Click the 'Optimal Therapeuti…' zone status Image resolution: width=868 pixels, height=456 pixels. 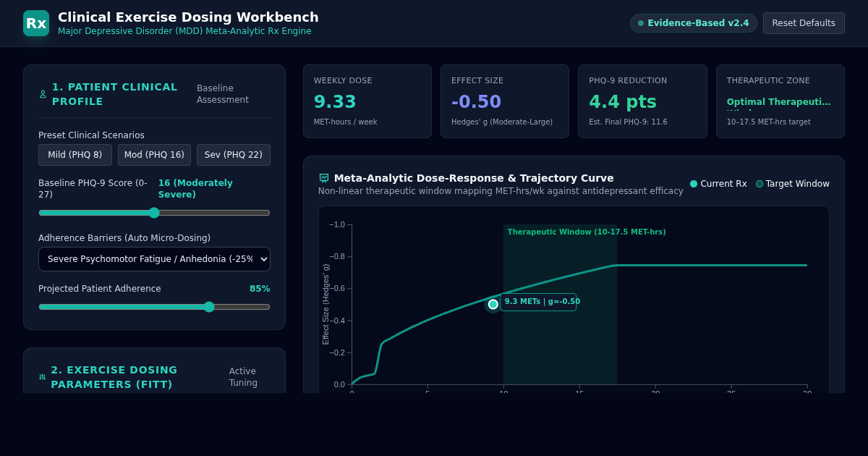778,102
